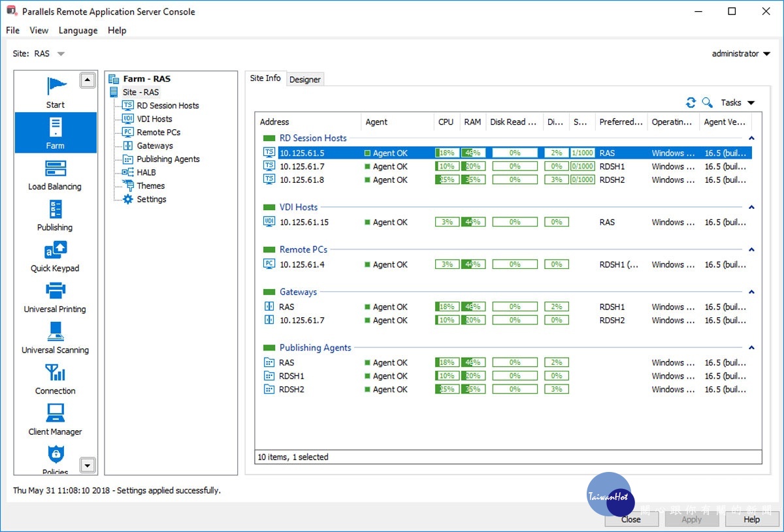Open the Client Manager category
This screenshot has width=784, height=532.
point(56,420)
